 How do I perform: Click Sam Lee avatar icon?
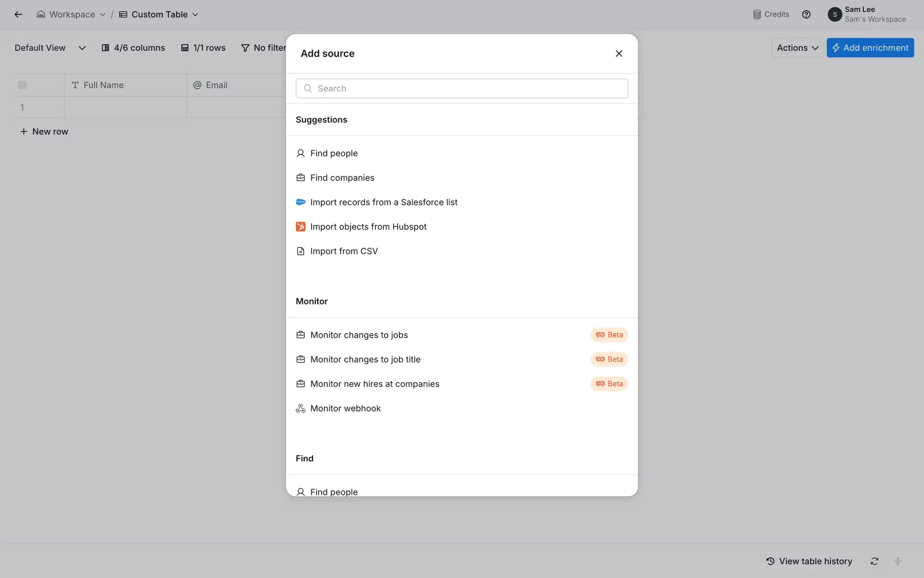coord(834,14)
